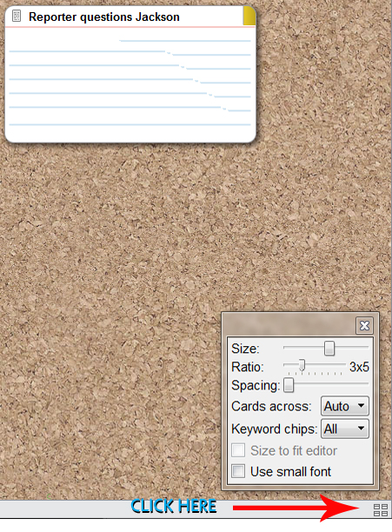Click the Ratio slider handle
Screen dimensions: 392x532
(302, 365)
